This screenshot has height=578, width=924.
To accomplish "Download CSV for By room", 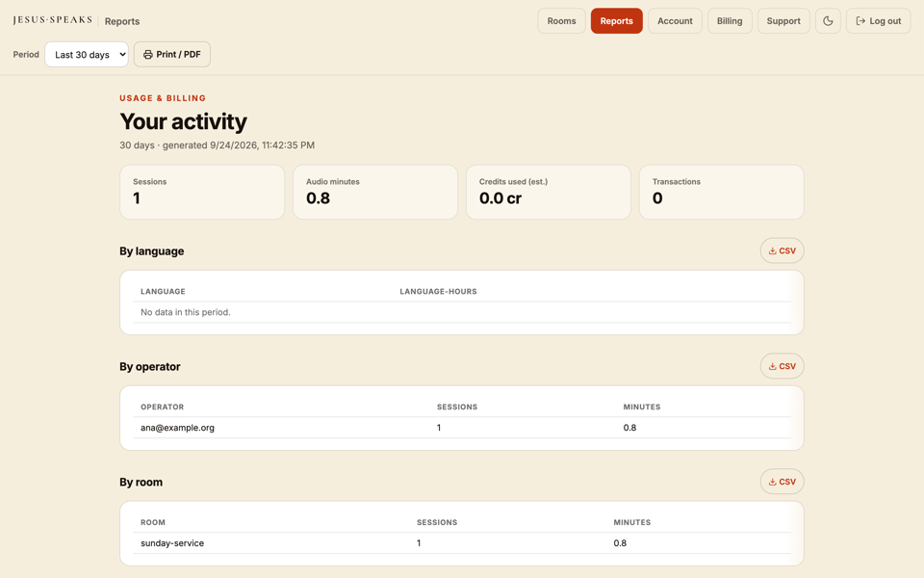I will point(782,482).
